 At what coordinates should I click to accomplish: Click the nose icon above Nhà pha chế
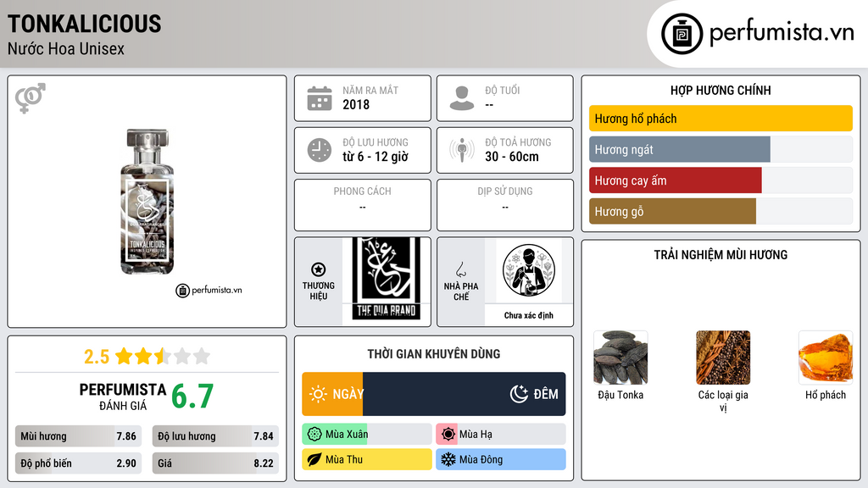coord(460,269)
